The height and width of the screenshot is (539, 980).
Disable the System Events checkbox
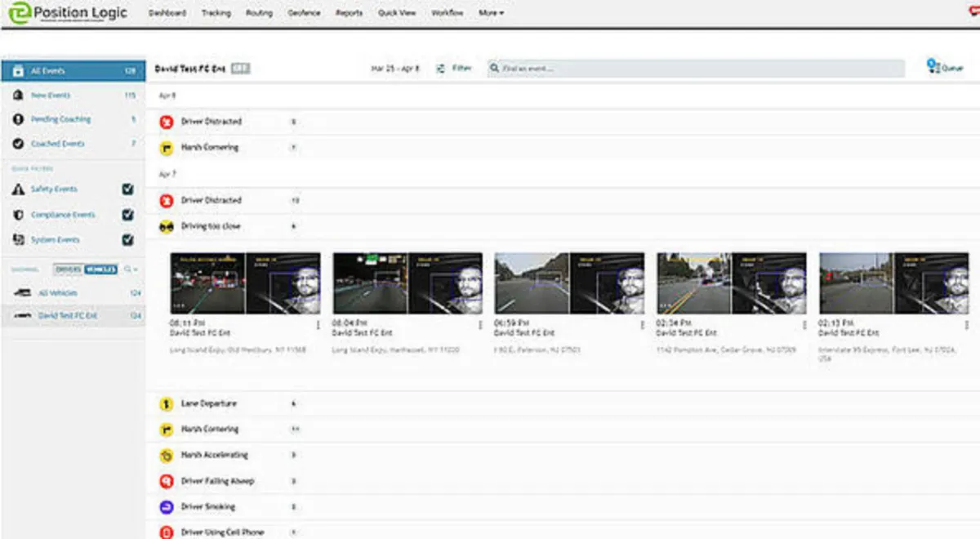[127, 240]
